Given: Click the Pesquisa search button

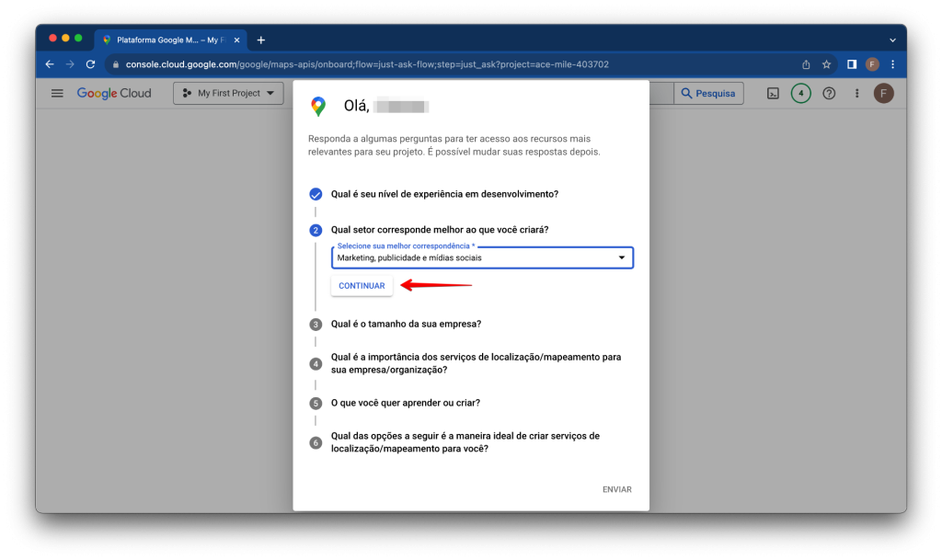Looking at the screenshot, I should pos(709,93).
